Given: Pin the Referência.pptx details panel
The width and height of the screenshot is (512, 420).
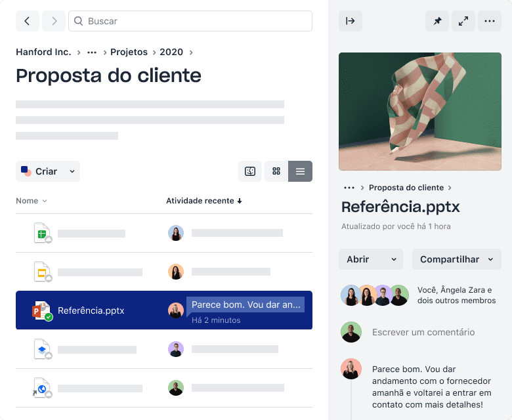Looking at the screenshot, I should coord(437,21).
